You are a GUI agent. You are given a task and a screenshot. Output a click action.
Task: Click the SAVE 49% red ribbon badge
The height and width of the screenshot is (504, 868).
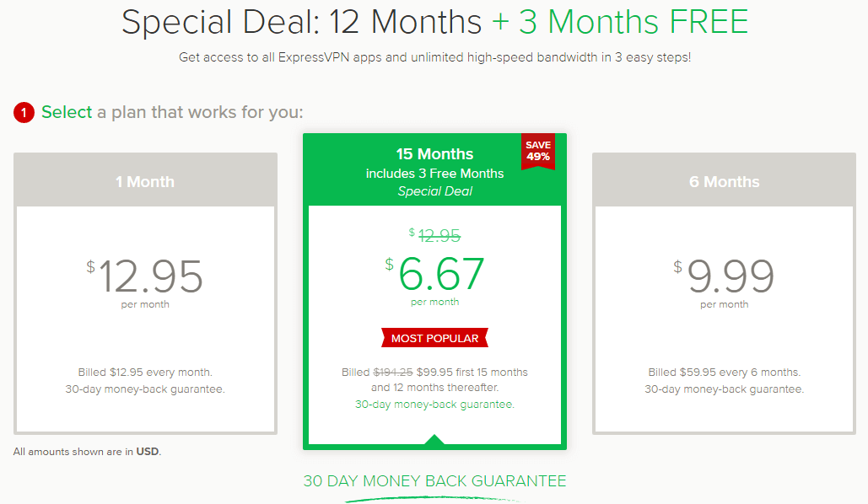[538, 151]
